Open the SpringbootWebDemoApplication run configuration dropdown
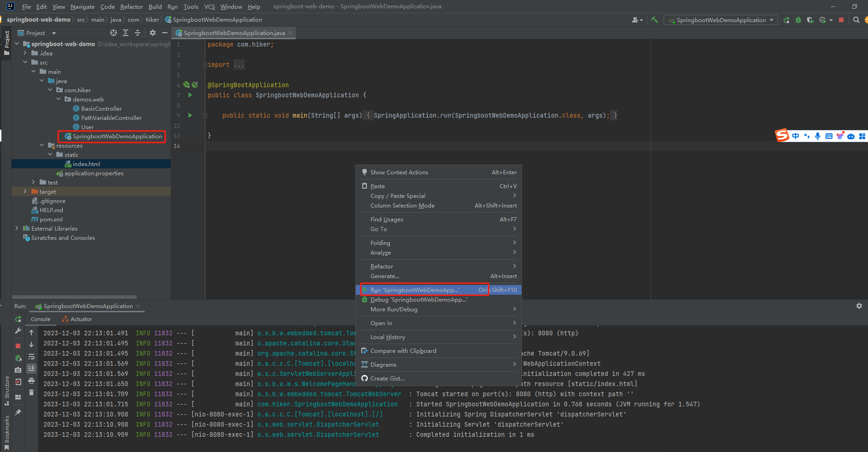This screenshot has height=452, width=868. click(x=721, y=20)
